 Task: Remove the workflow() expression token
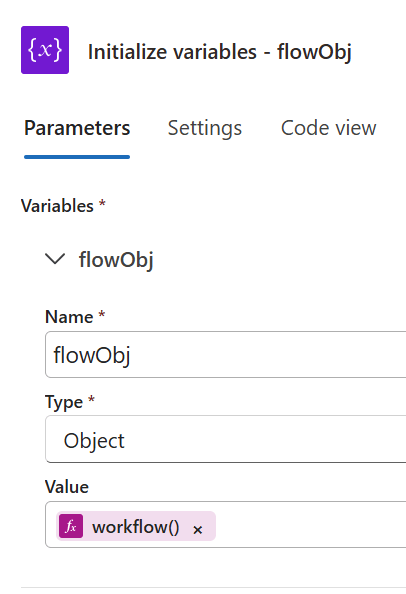point(197,529)
